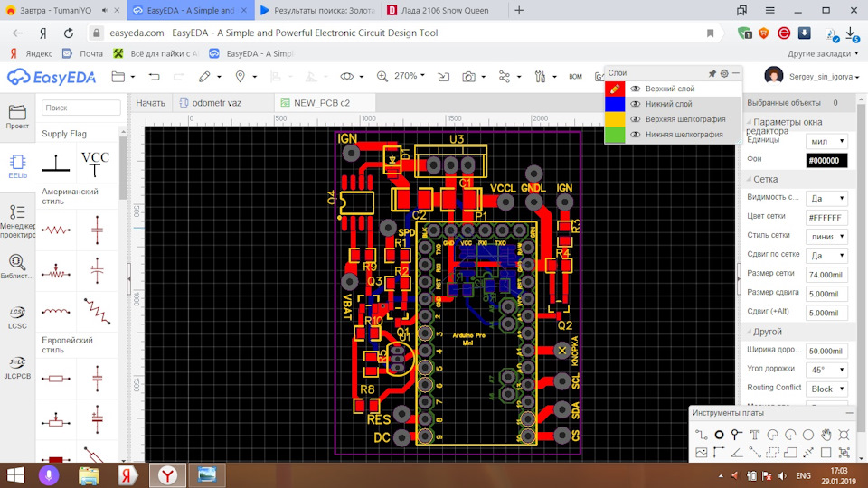Image resolution: width=868 pixels, height=488 pixels.
Task: Pin the Layers panel
Action: pos(712,73)
